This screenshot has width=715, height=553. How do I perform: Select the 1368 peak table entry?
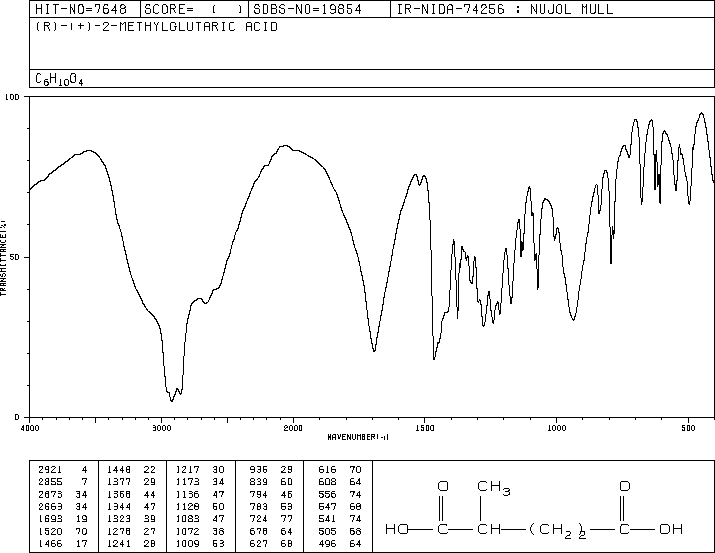[x=131, y=494]
